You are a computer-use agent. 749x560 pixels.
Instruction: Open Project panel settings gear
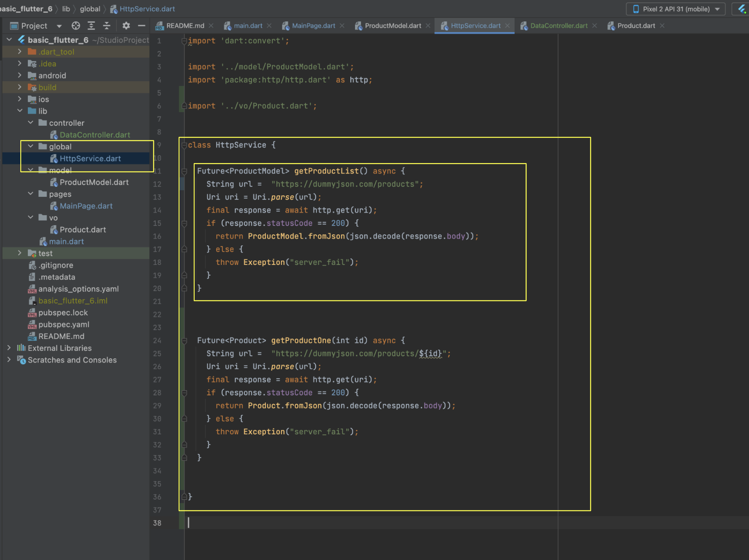[x=126, y=26]
